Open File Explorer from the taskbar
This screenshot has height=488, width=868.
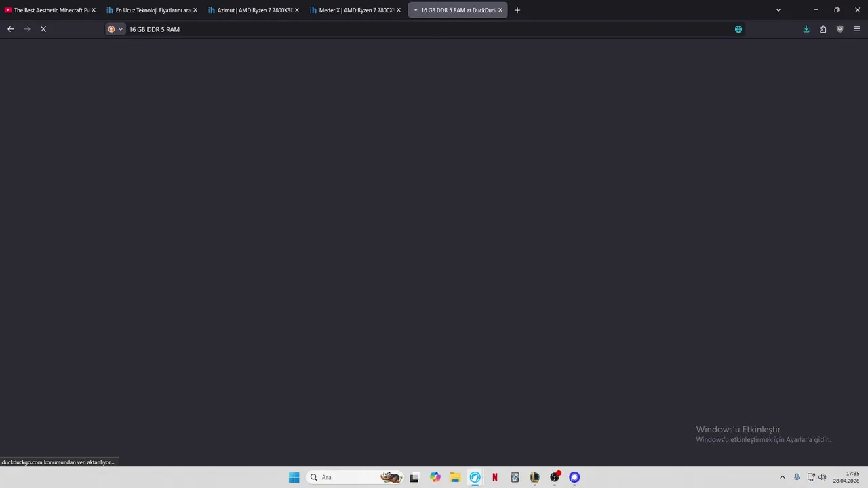pyautogui.click(x=455, y=477)
